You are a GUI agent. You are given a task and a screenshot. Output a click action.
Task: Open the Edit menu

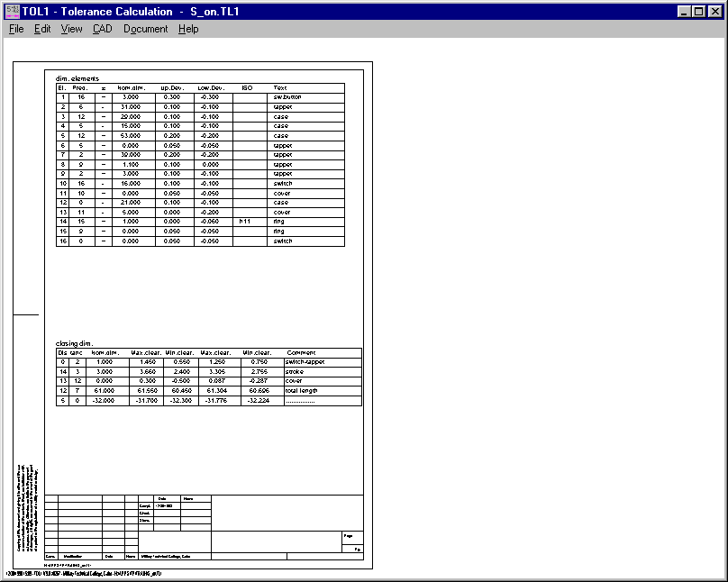[x=42, y=29]
